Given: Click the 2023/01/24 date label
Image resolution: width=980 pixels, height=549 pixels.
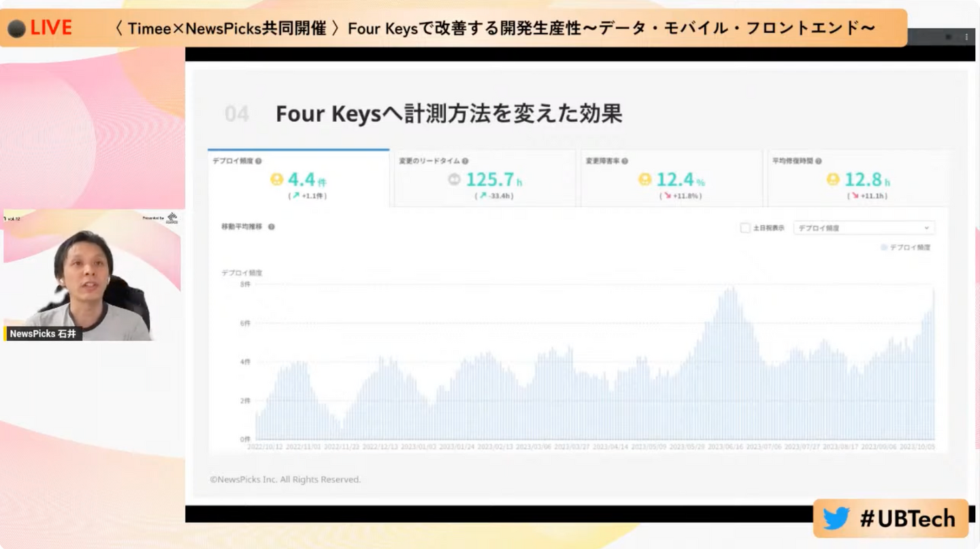Looking at the screenshot, I should 457,447.
